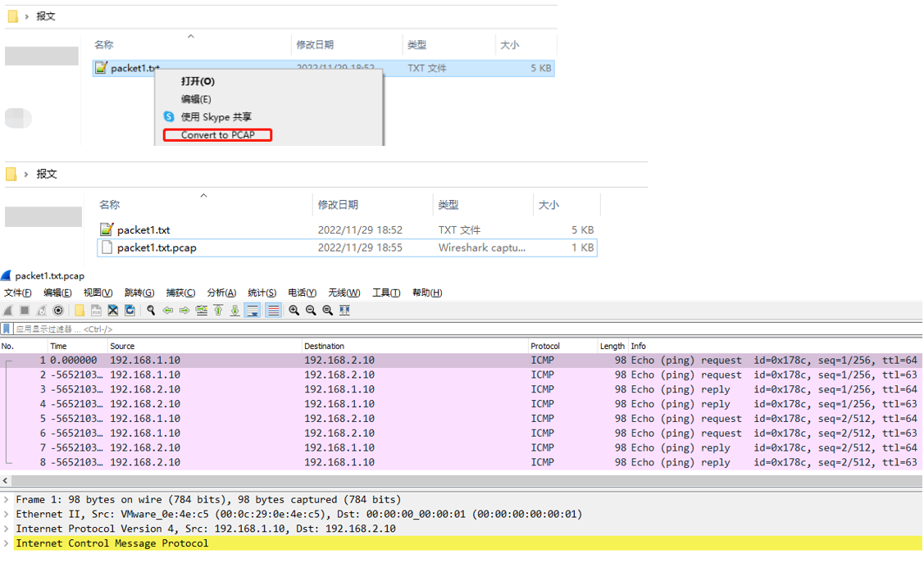
Task: Toggle auto-scroll during live capture
Action: click(x=253, y=311)
